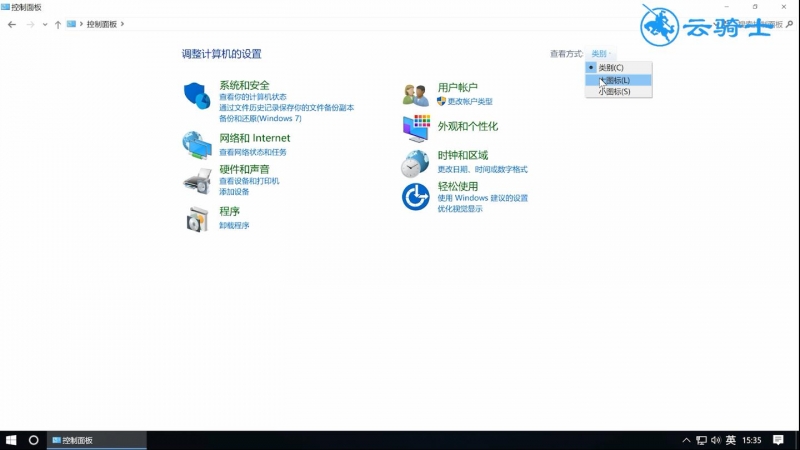800x450 pixels.
Task: Click 优化视觉显示 link
Action: click(460, 209)
